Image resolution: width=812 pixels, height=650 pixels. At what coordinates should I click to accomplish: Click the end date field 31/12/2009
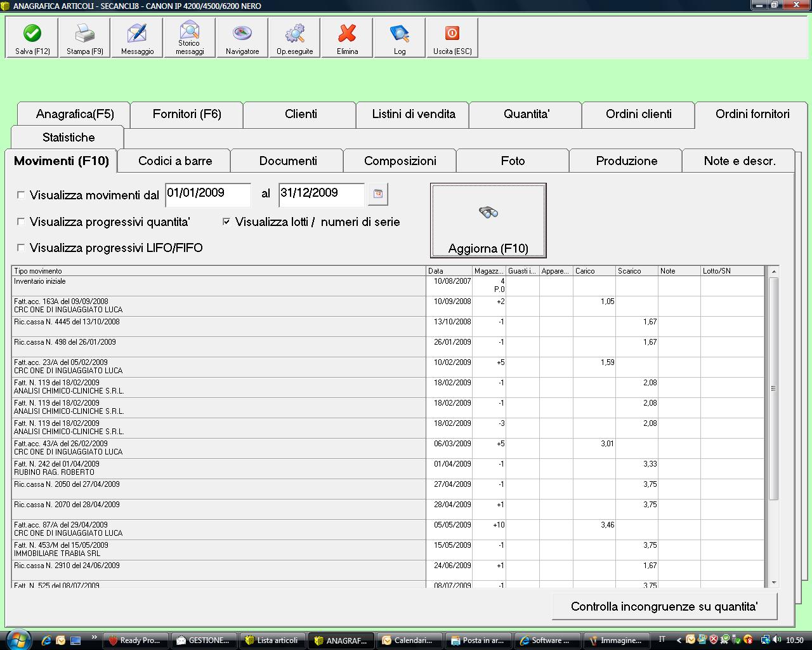[322, 194]
